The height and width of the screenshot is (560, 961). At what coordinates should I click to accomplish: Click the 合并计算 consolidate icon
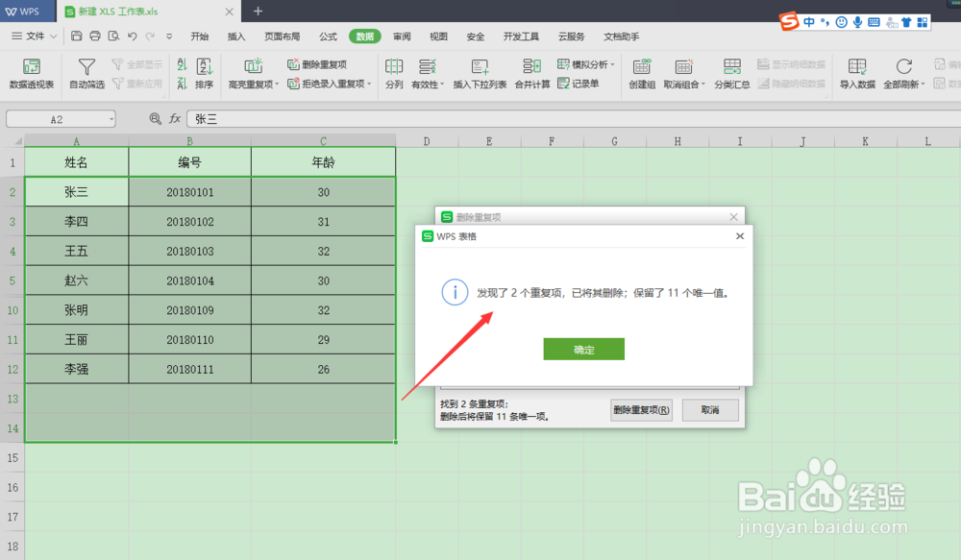click(x=531, y=75)
